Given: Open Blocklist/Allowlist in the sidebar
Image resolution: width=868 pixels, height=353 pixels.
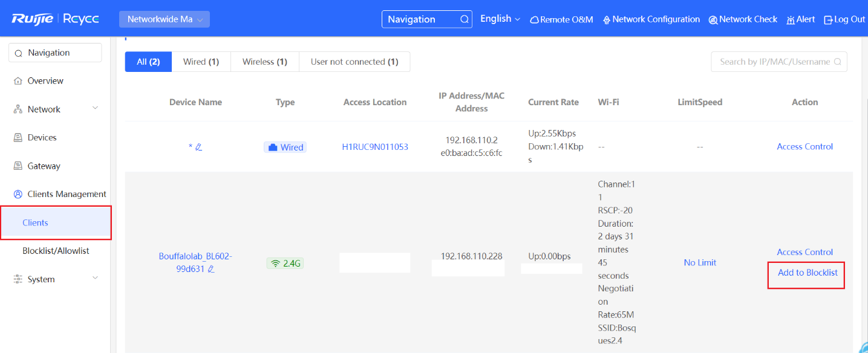Looking at the screenshot, I should coord(56,251).
